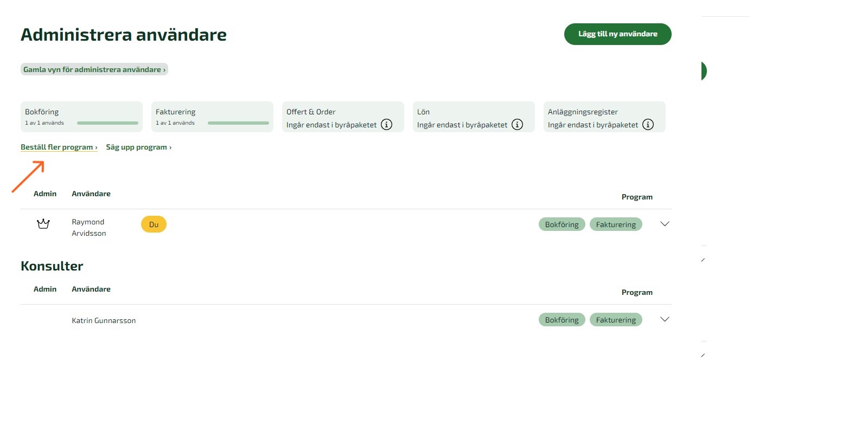Select the user name Raymond Arvidsson
The width and height of the screenshot is (868, 438).
click(89, 228)
